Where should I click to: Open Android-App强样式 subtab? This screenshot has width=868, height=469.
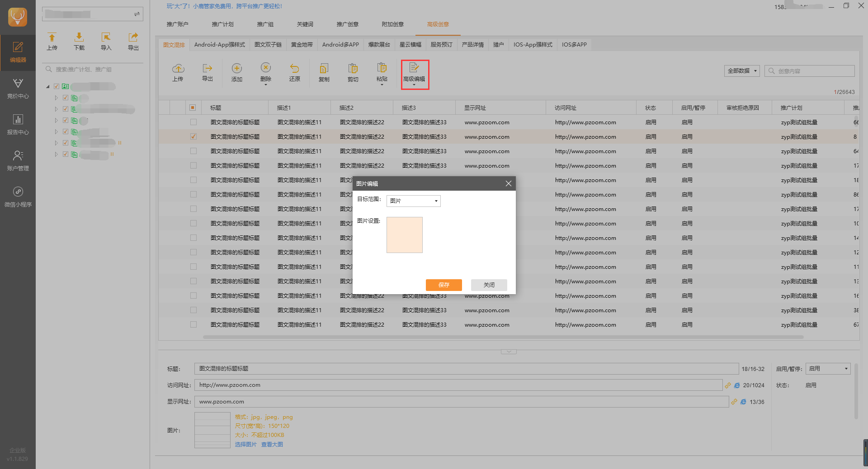point(220,45)
